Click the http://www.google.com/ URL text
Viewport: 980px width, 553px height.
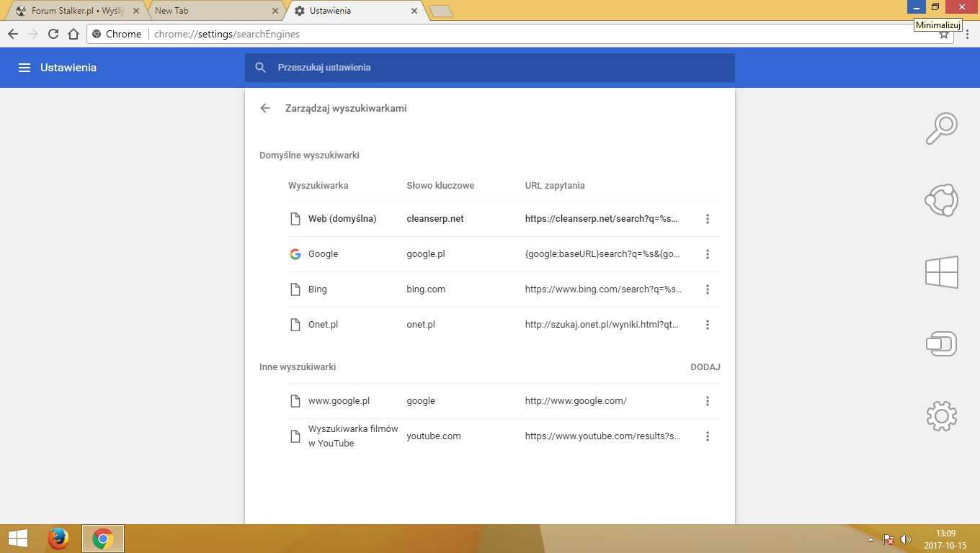(576, 401)
